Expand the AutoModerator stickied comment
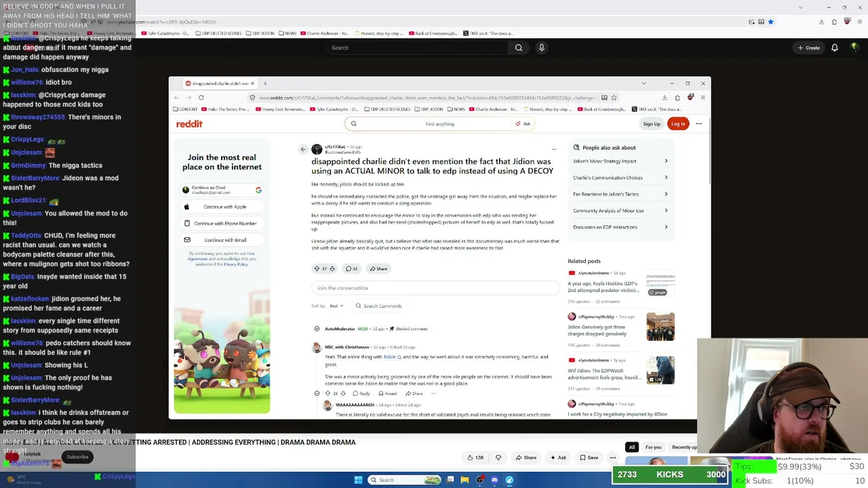The width and height of the screenshot is (868, 488). pyautogui.click(x=317, y=329)
